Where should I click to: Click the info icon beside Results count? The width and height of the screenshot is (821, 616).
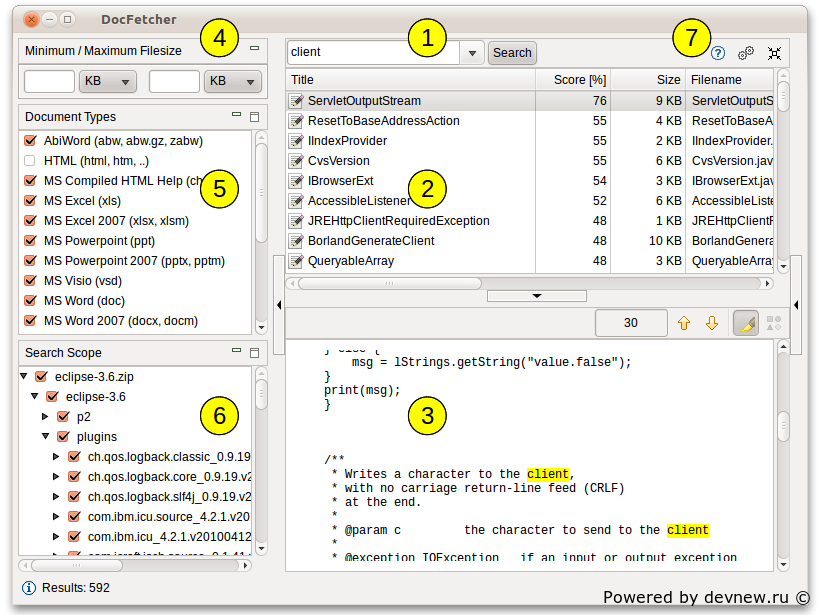(29, 587)
